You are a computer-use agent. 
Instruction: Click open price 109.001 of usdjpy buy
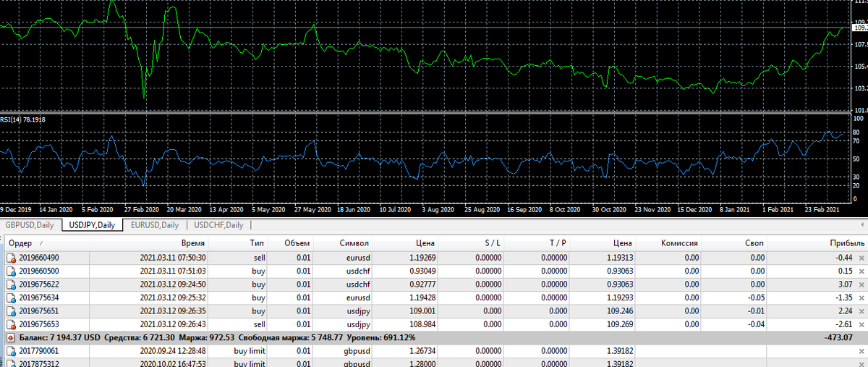422,311
